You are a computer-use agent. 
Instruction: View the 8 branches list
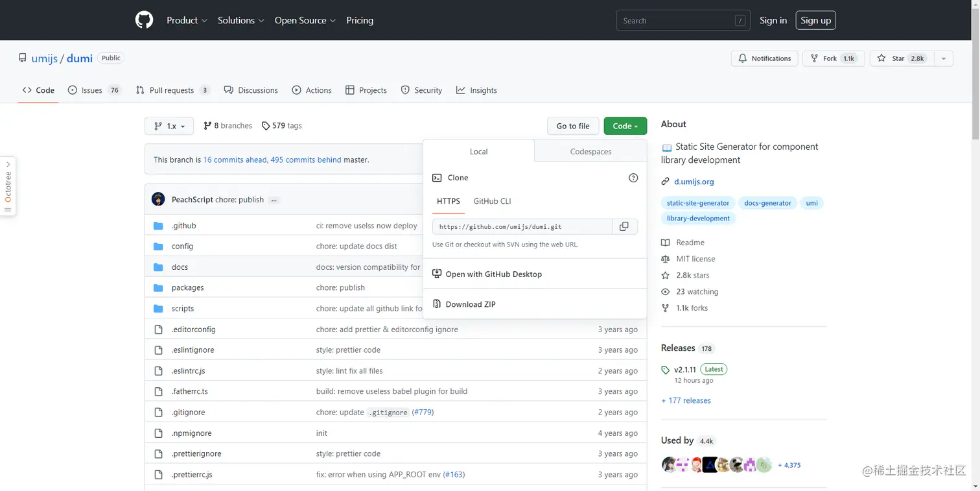[x=227, y=126]
